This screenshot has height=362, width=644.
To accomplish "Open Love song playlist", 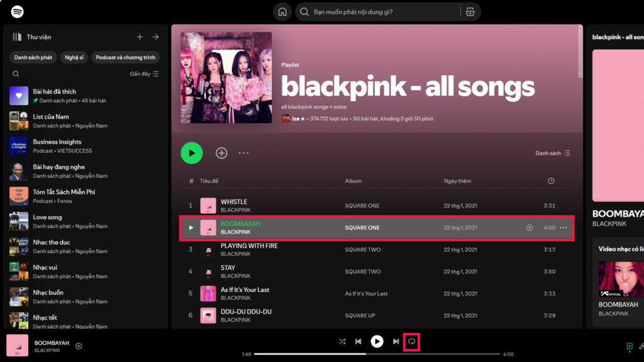I will coord(86,221).
